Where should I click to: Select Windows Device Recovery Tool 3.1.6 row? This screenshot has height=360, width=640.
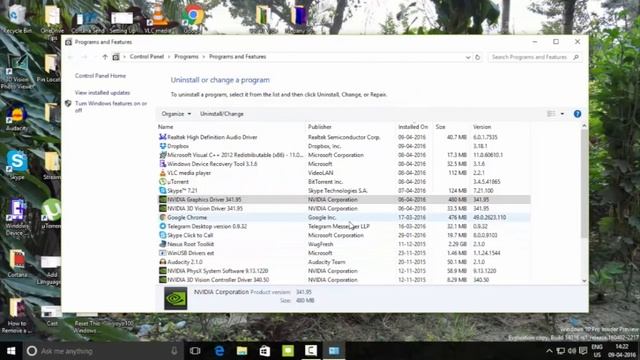344,164
